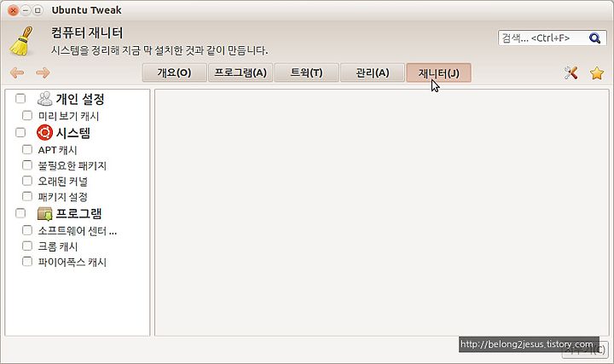Image resolution: width=614 pixels, height=364 pixels.
Task: Select the 불필요한 패키지 text label
Action: [x=72, y=165]
